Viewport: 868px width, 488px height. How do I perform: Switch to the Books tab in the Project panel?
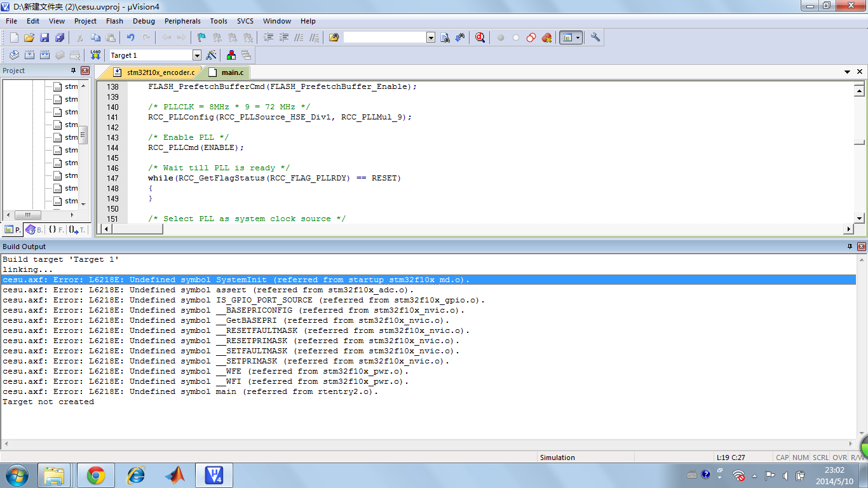click(34, 230)
